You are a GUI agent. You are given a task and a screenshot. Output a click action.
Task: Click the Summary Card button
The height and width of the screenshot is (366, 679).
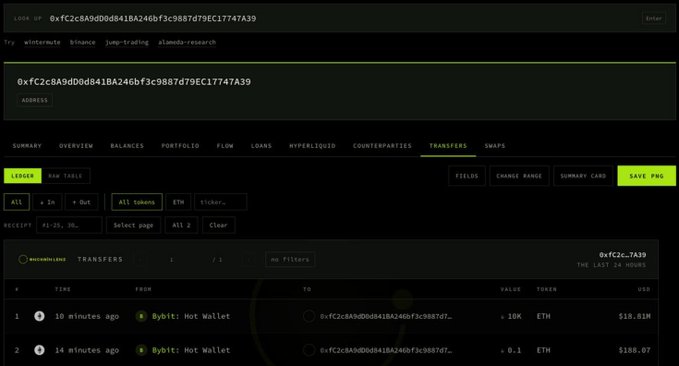[x=583, y=176]
